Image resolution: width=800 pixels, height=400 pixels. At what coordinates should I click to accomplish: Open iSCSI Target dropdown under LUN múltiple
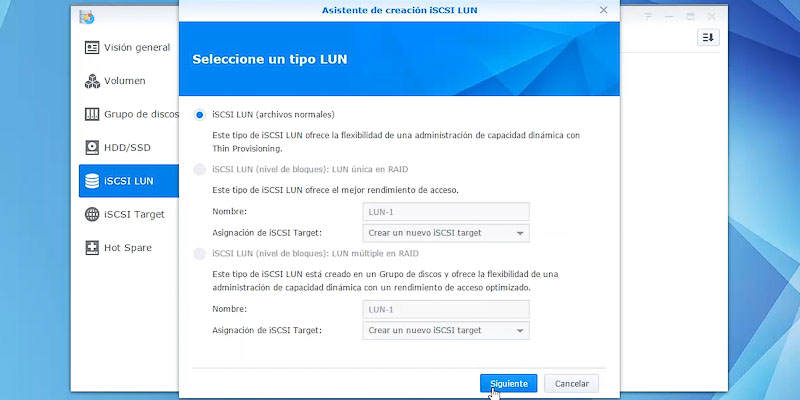pos(446,331)
